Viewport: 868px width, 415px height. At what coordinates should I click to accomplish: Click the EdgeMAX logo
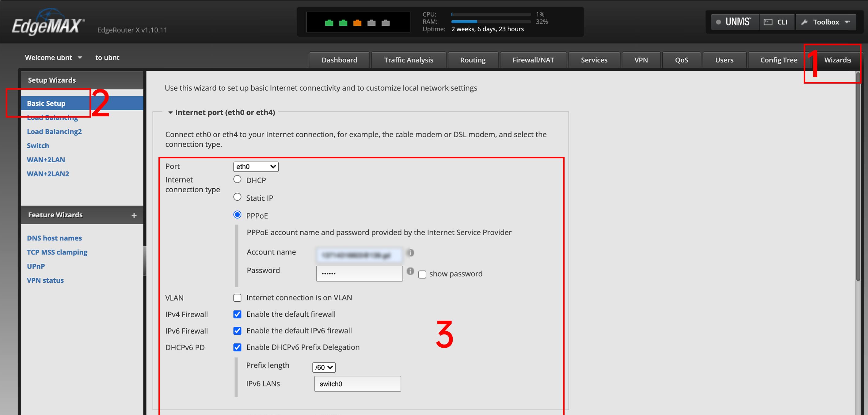pos(48,24)
